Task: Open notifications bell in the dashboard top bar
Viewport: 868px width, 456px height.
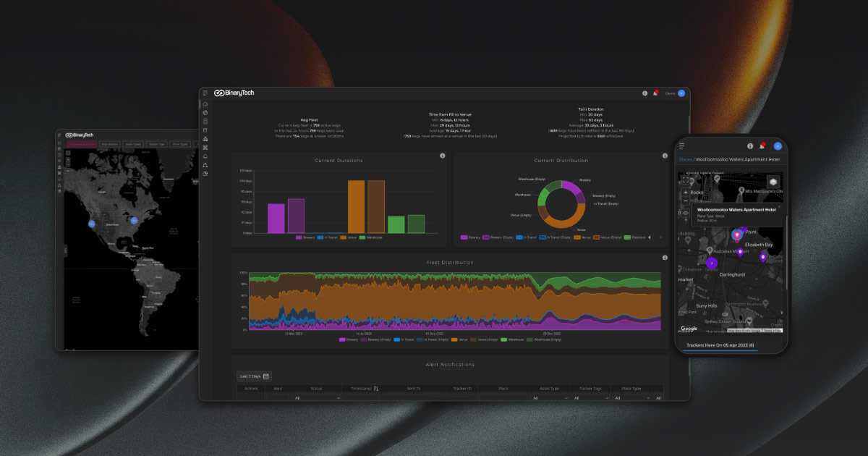Action: [655, 93]
